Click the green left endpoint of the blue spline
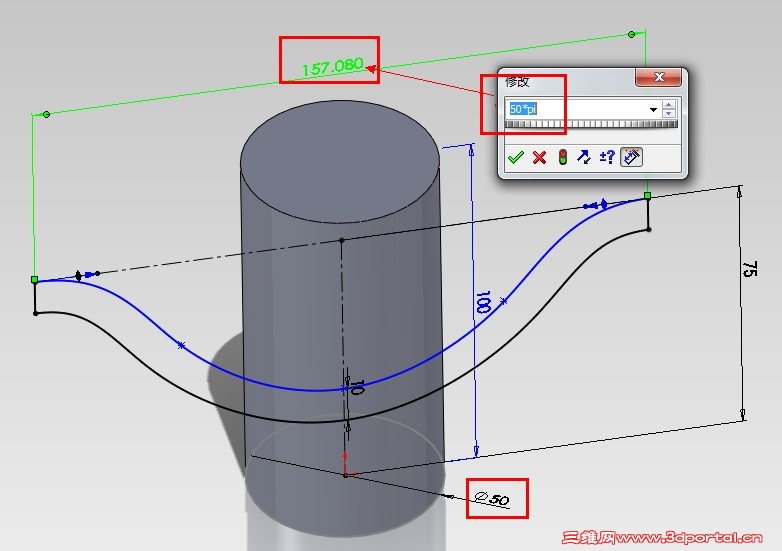 coord(34,280)
